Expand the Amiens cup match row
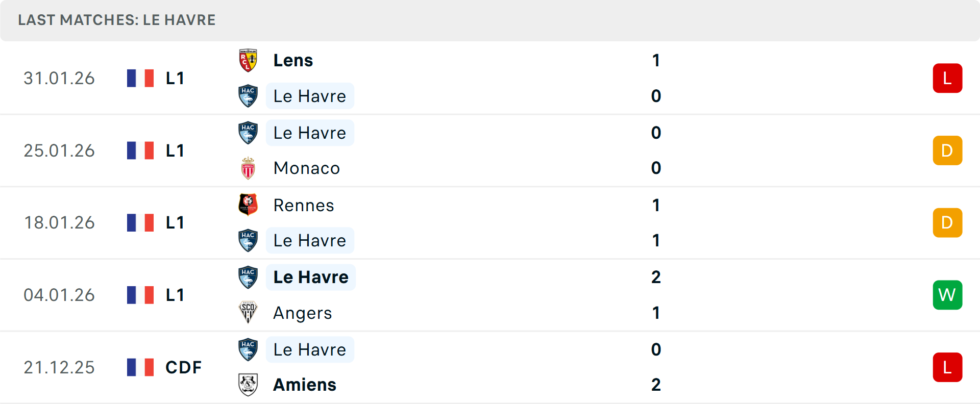Image resolution: width=980 pixels, height=404 pixels. (x=490, y=367)
